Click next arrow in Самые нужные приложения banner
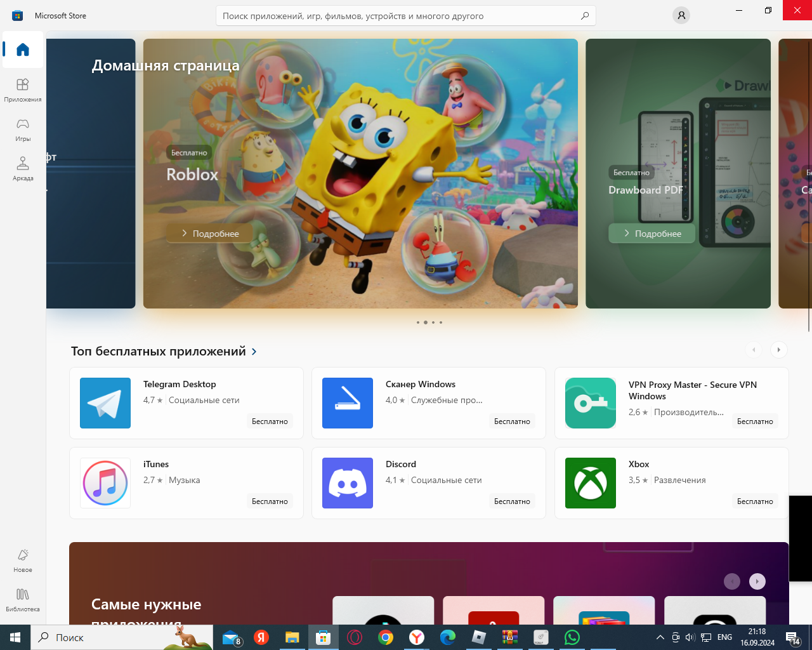 pyautogui.click(x=757, y=581)
